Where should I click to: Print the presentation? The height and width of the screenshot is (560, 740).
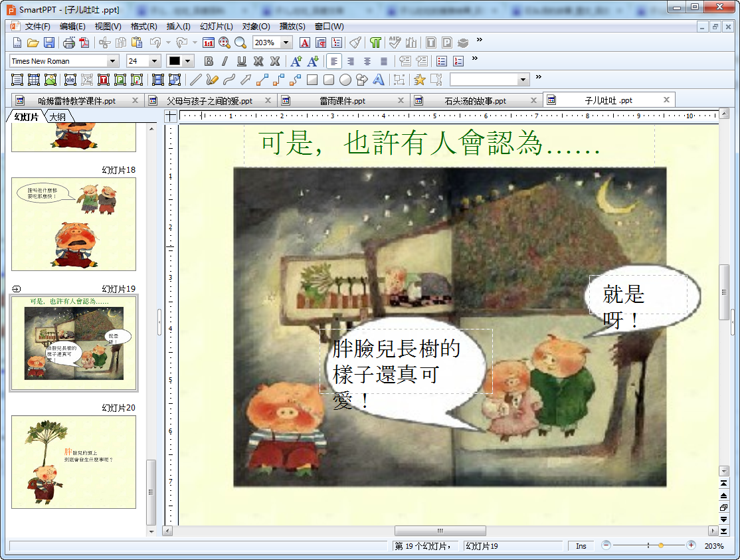(x=69, y=43)
